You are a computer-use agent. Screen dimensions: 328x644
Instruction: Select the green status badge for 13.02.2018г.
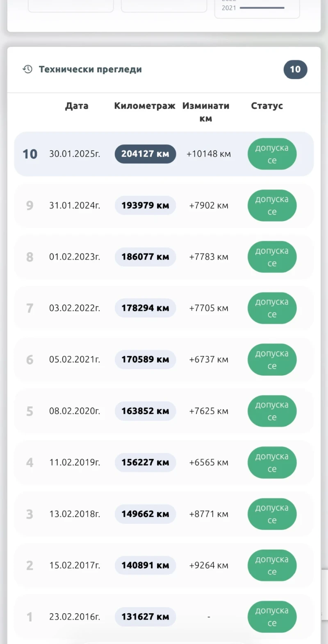tap(272, 514)
